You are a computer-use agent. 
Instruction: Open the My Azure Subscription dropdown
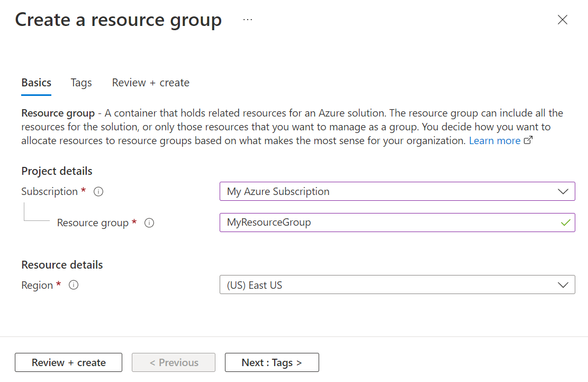[x=397, y=191]
